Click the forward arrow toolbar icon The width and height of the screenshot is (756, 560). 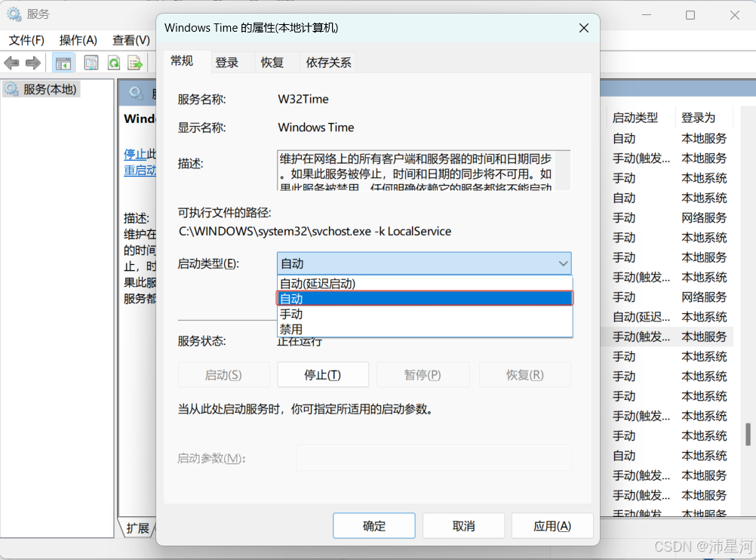[x=32, y=63]
